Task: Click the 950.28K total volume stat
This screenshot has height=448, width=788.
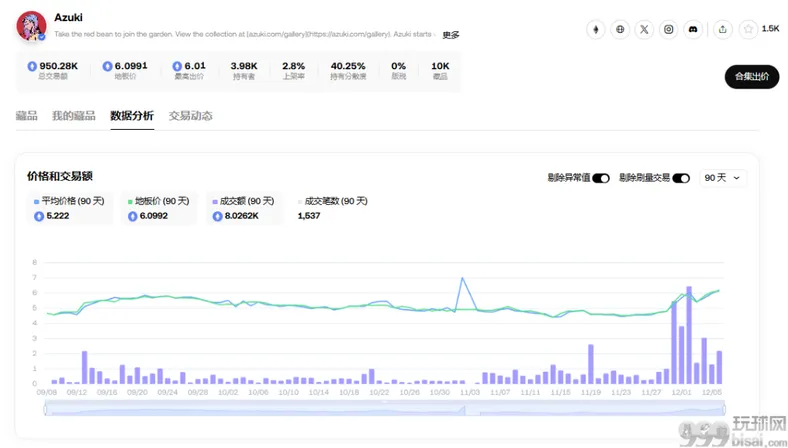Action: 53,71
